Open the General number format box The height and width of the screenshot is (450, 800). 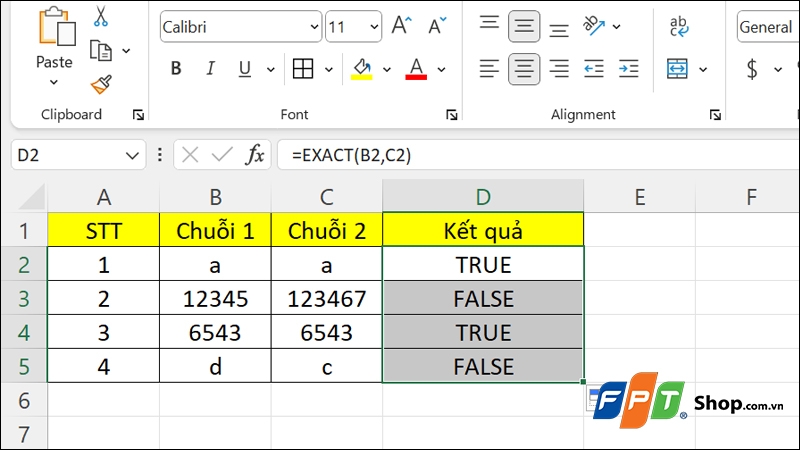coord(768,27)
